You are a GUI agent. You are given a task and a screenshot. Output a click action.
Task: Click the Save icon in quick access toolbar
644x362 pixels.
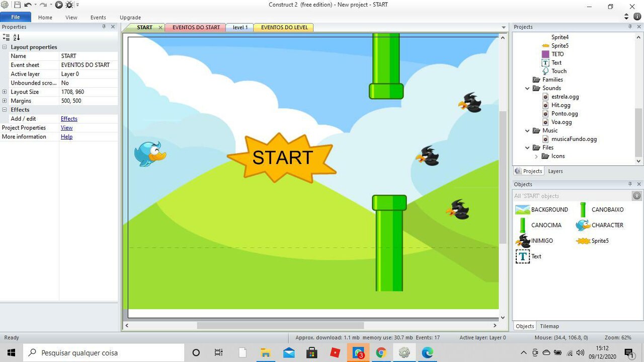point(17,5)
